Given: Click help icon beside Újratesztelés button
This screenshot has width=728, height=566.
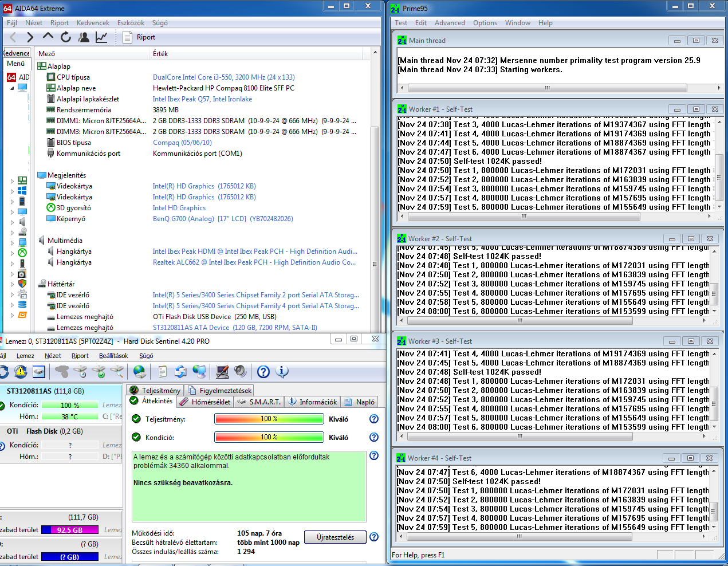Looking at the screenshot, I should click(x=374, y=537).
